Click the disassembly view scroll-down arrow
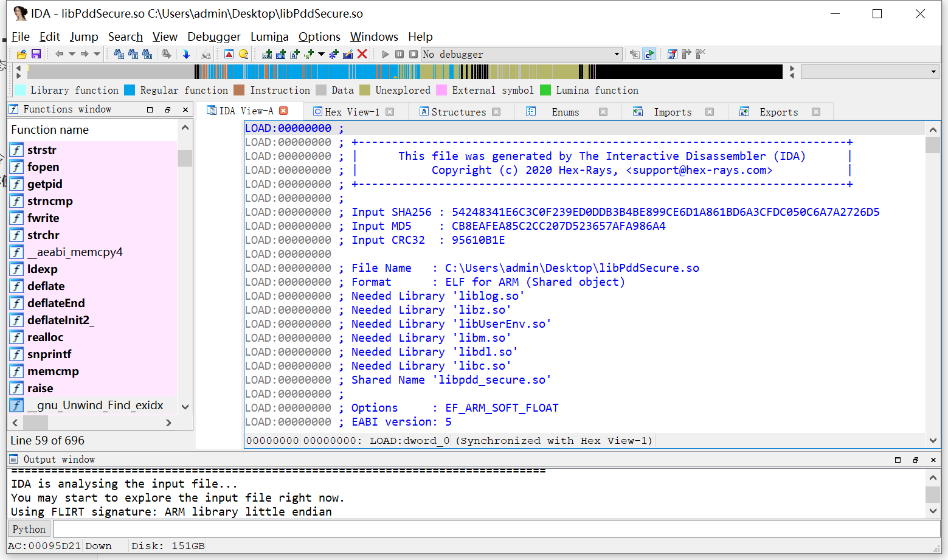Screen dimensions: 948x560 [x=933, y=440]
